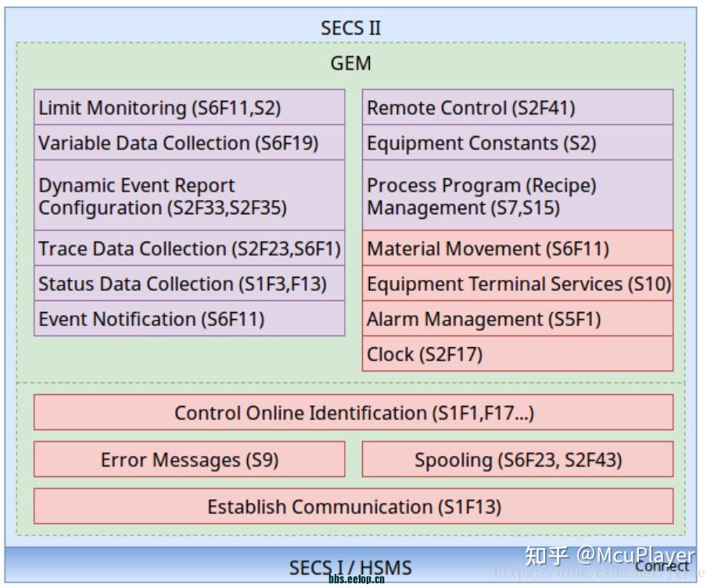Click the Remote Control (S2F41) box
Screen dimensions: 714x588
518,107
